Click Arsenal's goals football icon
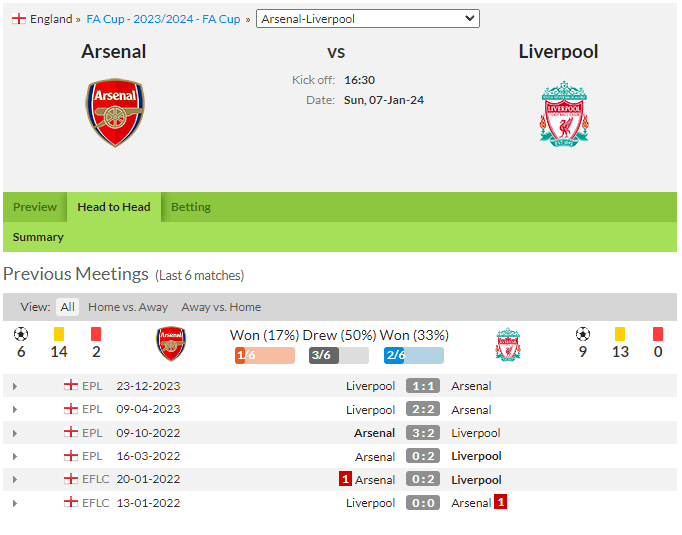Screen dimensions: 682x535 coord(21,334)
